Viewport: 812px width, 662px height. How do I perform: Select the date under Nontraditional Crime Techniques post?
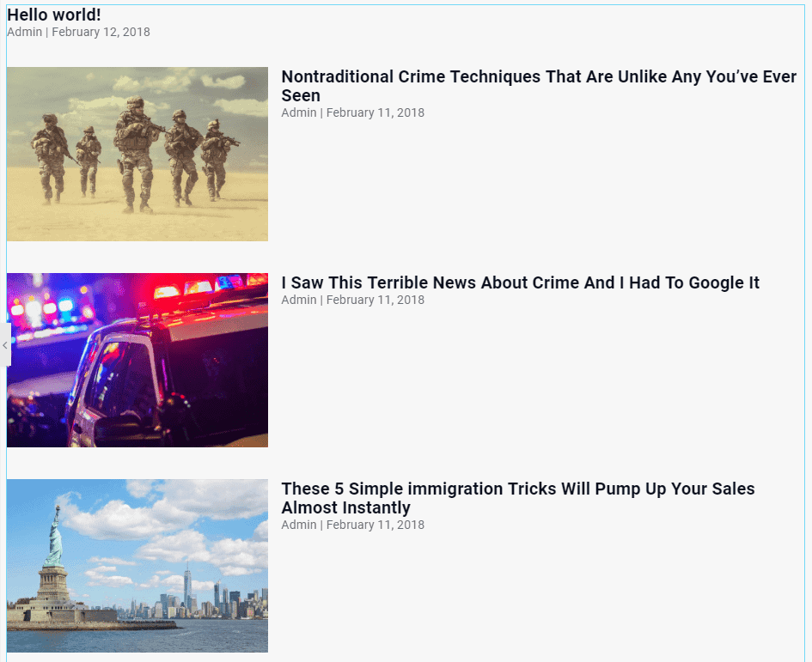click(375, 112)
